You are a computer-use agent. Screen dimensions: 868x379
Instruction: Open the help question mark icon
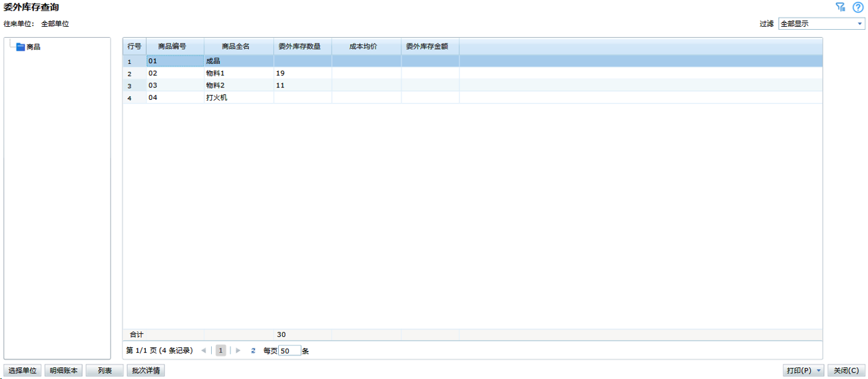pos(857,7)
